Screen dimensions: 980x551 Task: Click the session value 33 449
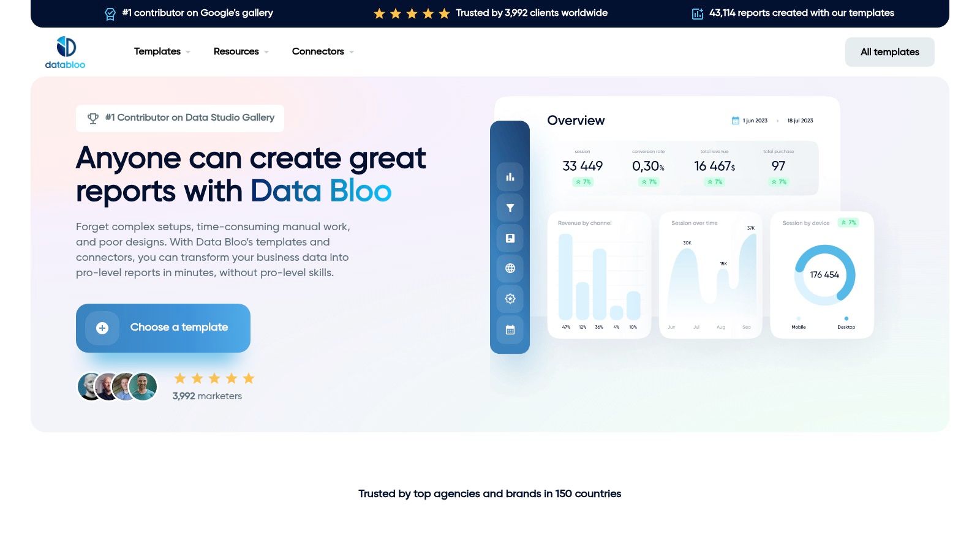pos(582,166)
